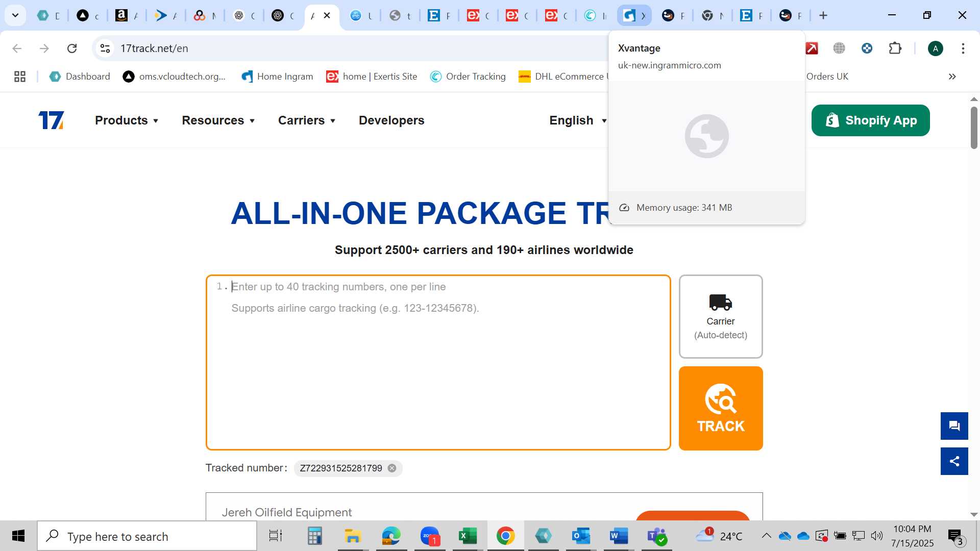Viewport: 980px width, 551px height.
Task: Open volume control in system tray
Action: 876,536
